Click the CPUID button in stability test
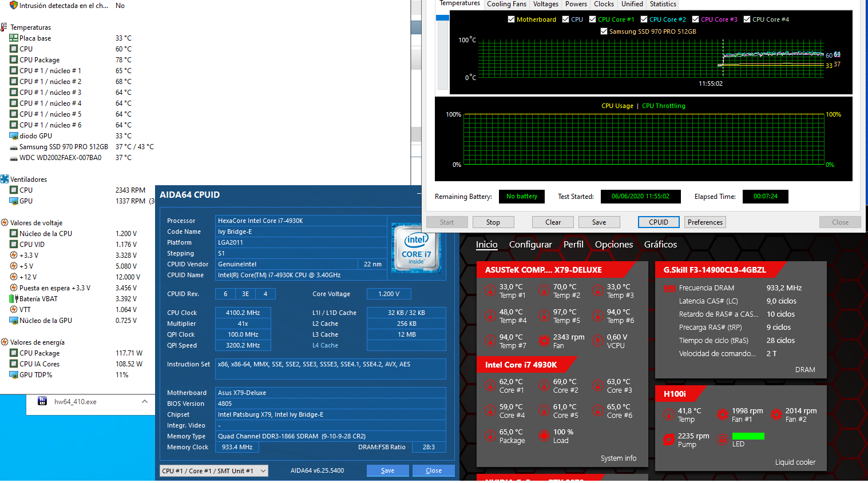868x483 pixels. pyautogui.click(x=659, y=222)
